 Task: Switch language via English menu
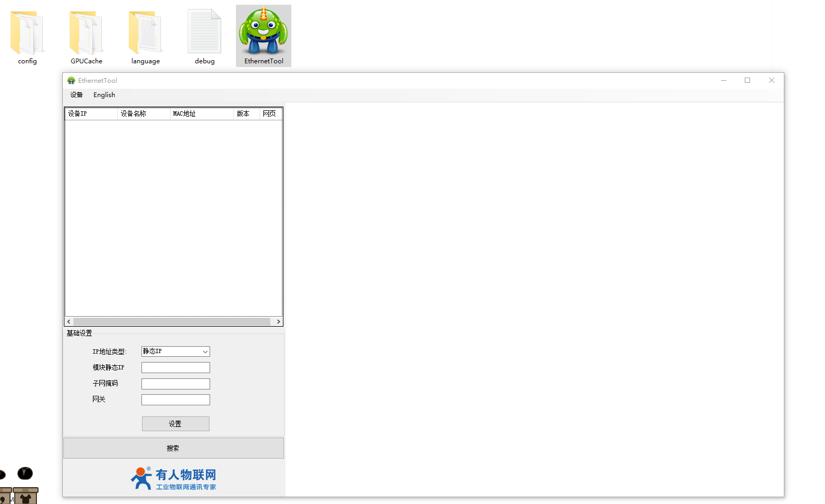104,95
